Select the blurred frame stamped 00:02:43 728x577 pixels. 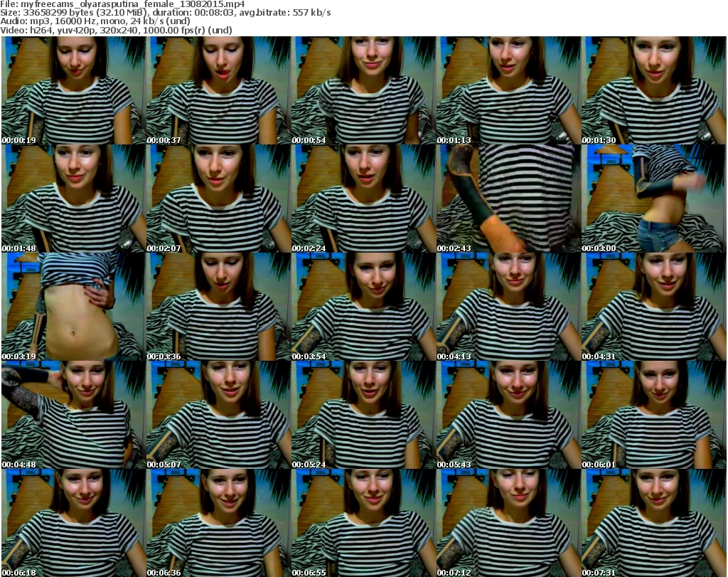(x=508, y=198)
